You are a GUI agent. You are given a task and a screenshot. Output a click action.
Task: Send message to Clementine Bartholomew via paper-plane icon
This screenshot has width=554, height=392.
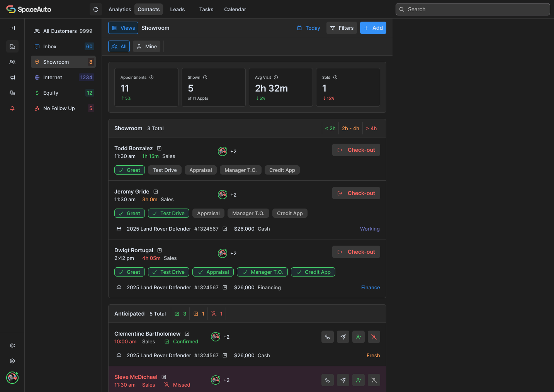coord(343,337)
